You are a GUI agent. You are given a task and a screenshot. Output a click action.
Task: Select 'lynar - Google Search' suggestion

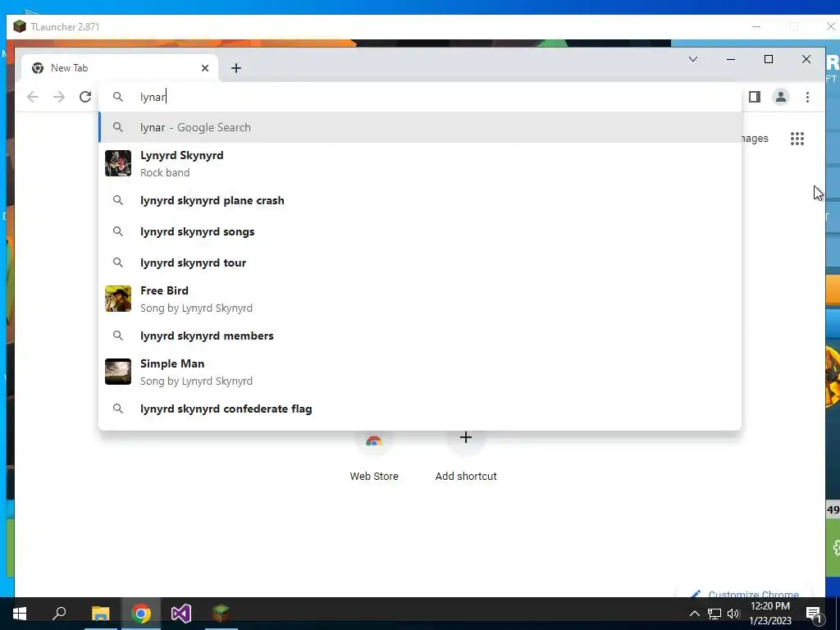420,127
